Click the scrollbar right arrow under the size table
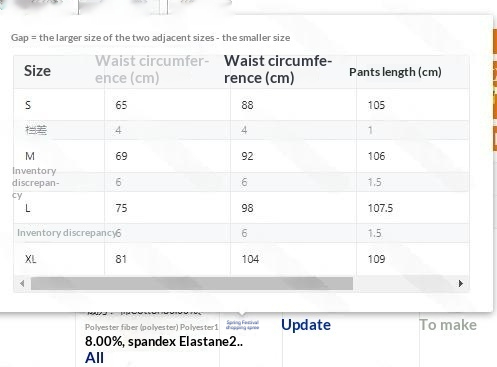 pyautogui.click(x=461, y=284)
